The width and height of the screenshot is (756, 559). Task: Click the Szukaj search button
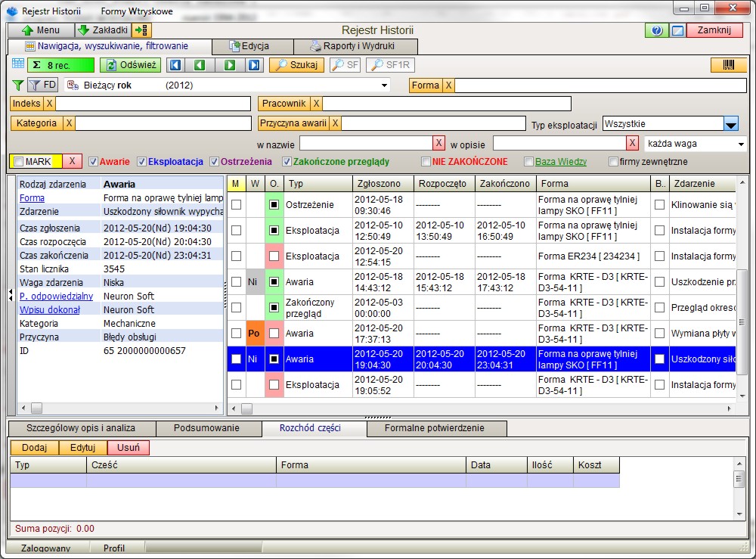click(x=296, y=65)
